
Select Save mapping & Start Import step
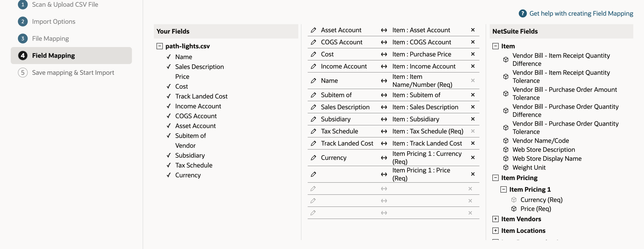[73, 73]
